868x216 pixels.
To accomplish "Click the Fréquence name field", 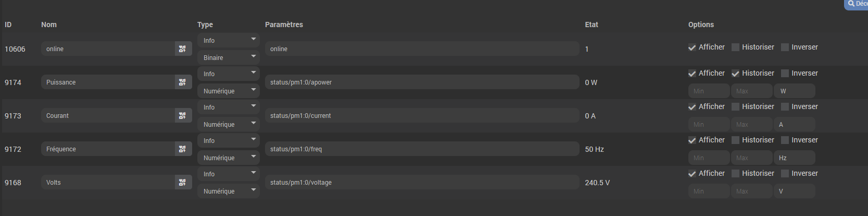I will click(108, 149).
